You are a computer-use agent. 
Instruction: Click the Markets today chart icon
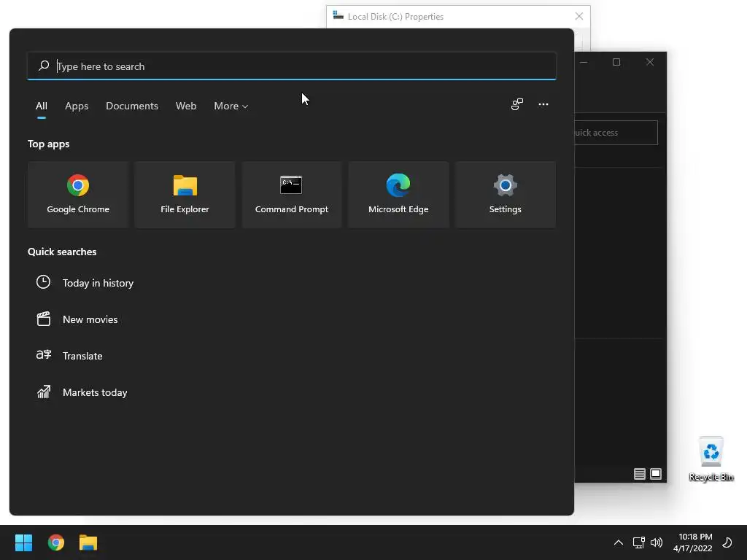pos(43,392)
